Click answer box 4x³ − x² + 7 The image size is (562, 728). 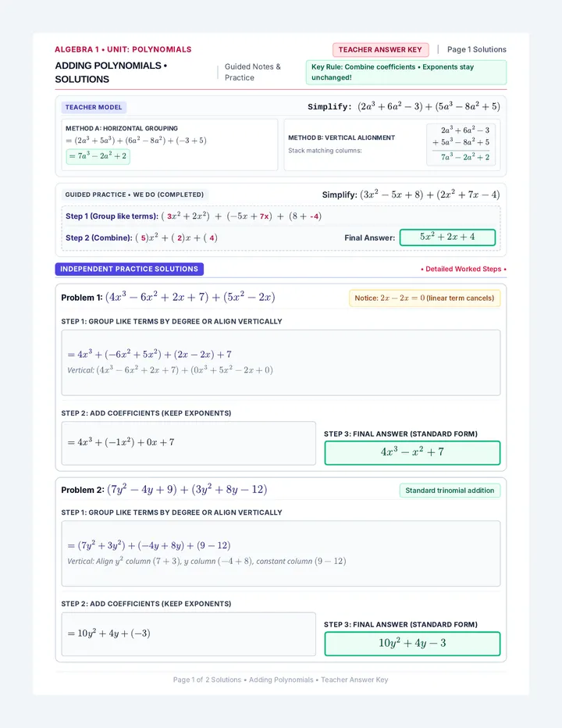(412, 453)
